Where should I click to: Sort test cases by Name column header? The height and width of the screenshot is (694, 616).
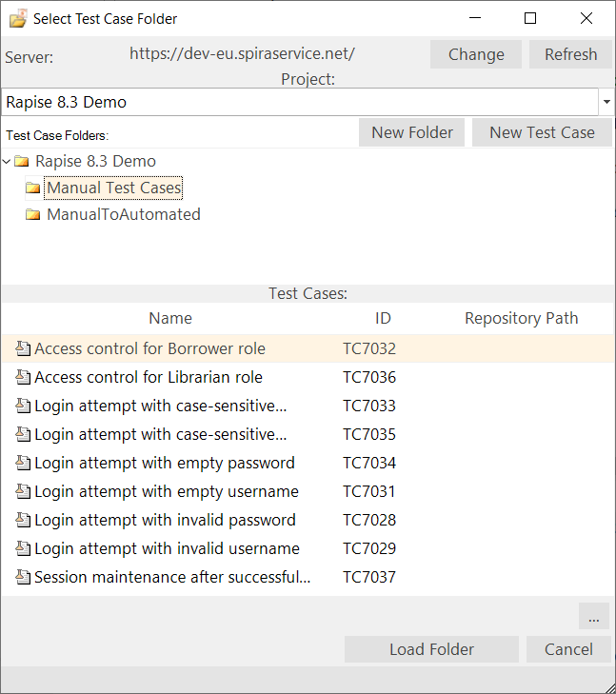pos(170,318)
